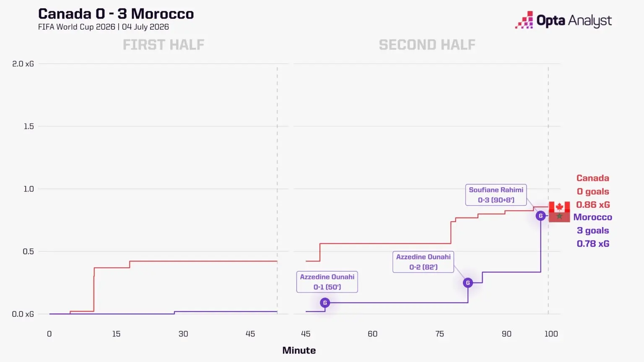Screen dimensions: 644x362
Task: Click the Minute axis title
Action: [x=299, y=350]
